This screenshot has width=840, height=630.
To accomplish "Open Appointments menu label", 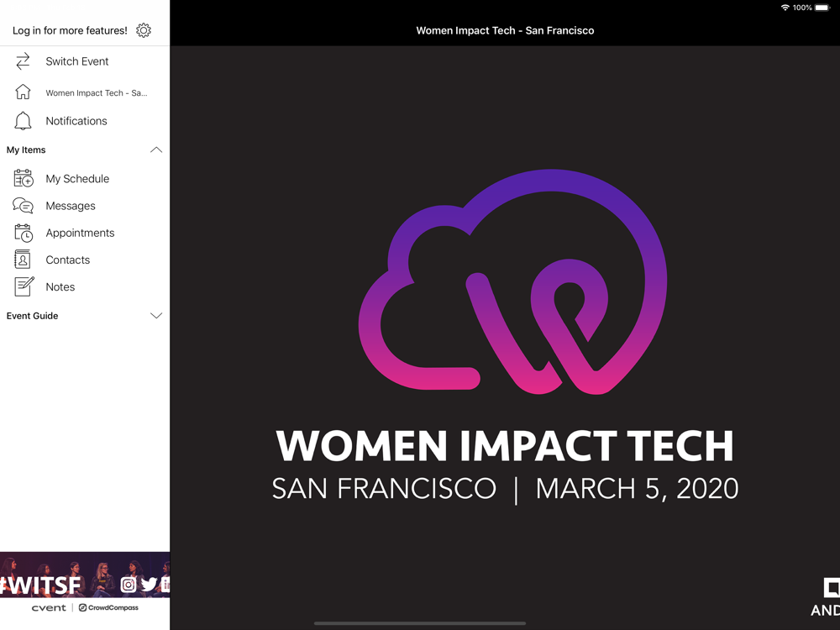I will [x=81, y=233].
